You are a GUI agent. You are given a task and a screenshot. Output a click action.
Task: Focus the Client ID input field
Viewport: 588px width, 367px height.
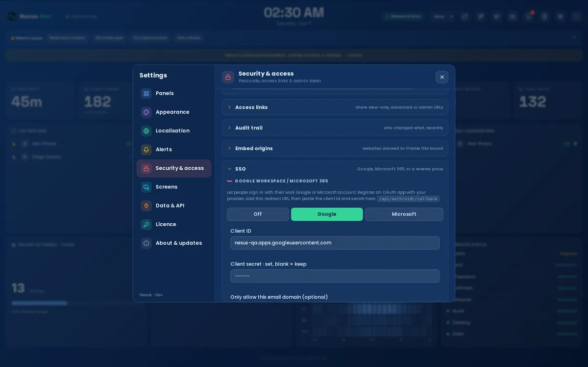click(335, 243)
